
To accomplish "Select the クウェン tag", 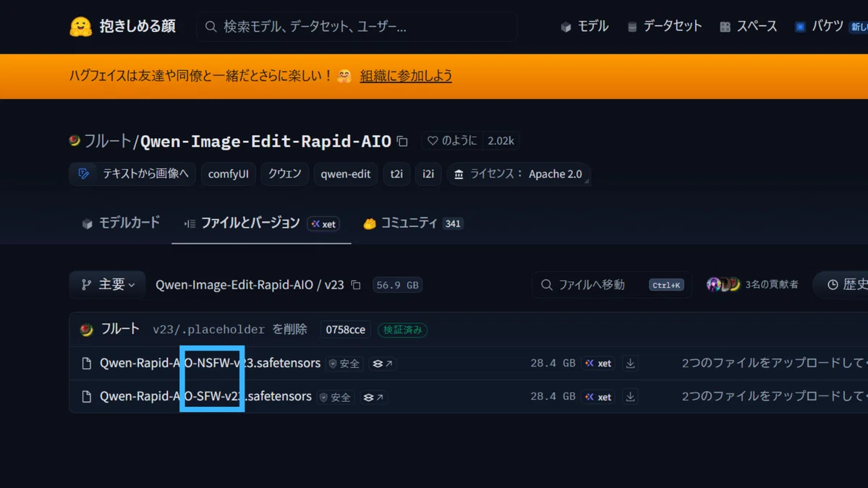I will click(x=285, y=174).
